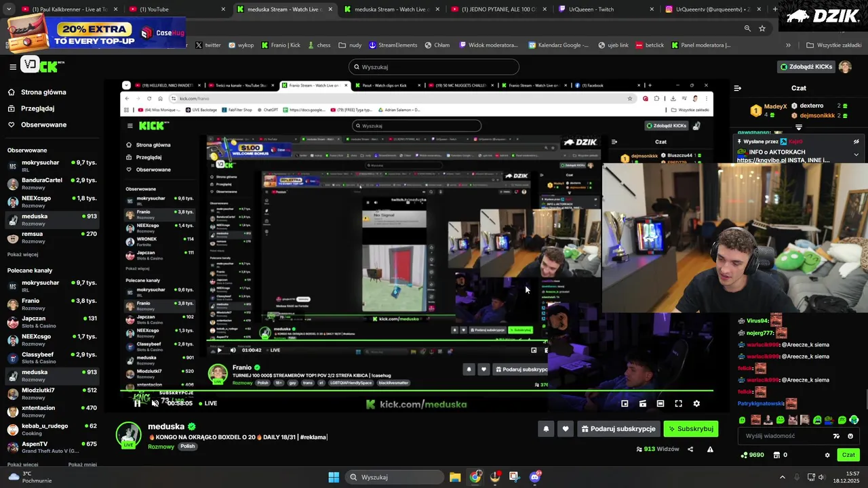Click the Rozmowy category link
The height and width of the screenshot is (488, 868).
pyautogui.click(x=161, y=447)
